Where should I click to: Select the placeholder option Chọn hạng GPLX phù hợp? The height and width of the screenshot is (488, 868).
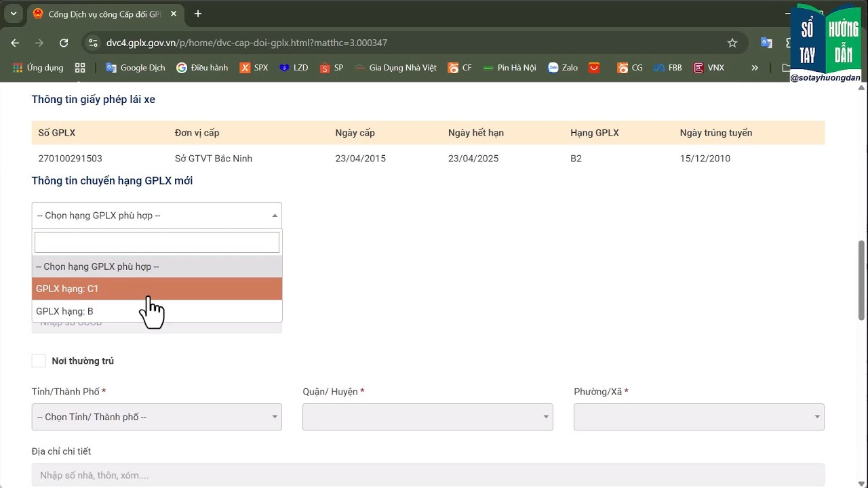pos(157,266)
